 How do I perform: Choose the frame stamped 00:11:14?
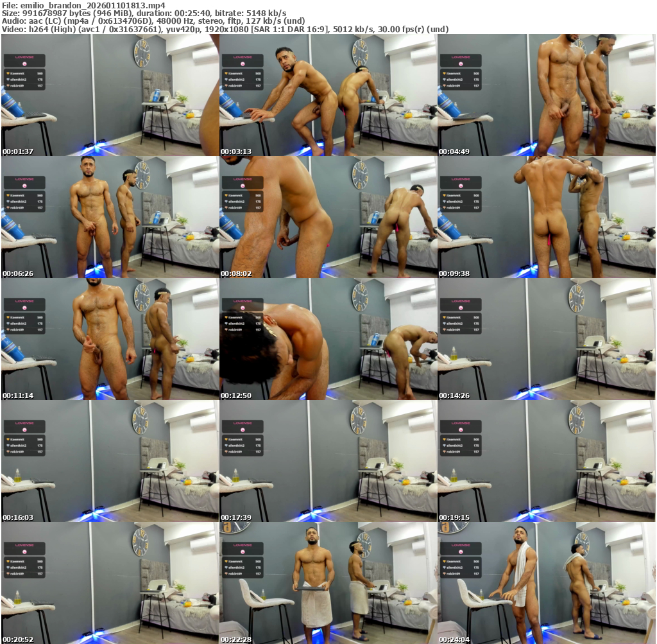pos(110,339)
